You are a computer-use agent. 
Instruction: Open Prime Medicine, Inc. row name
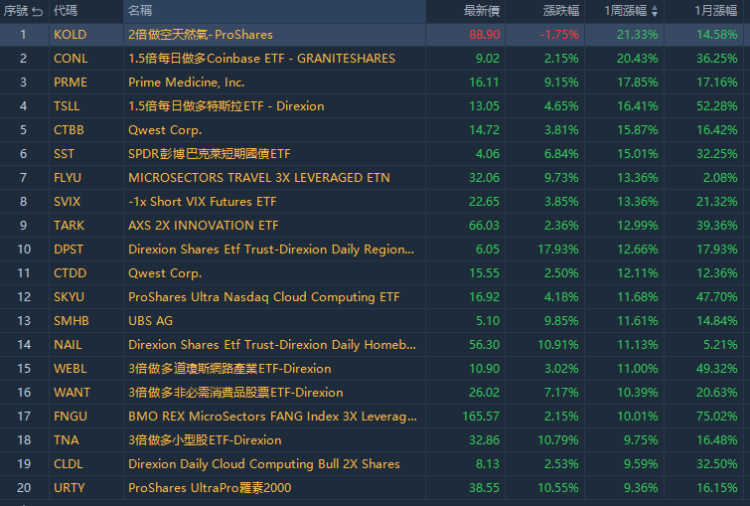[x=186, y=82]
